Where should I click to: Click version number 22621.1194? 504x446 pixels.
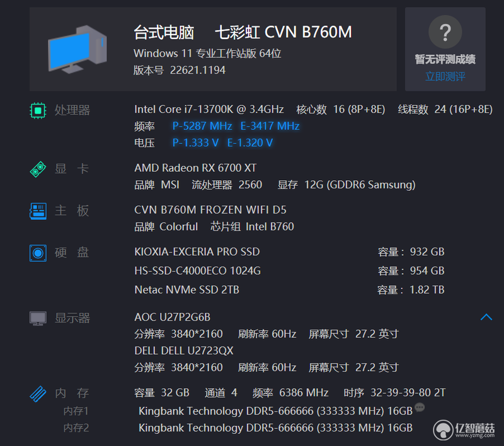coord(198,70)
